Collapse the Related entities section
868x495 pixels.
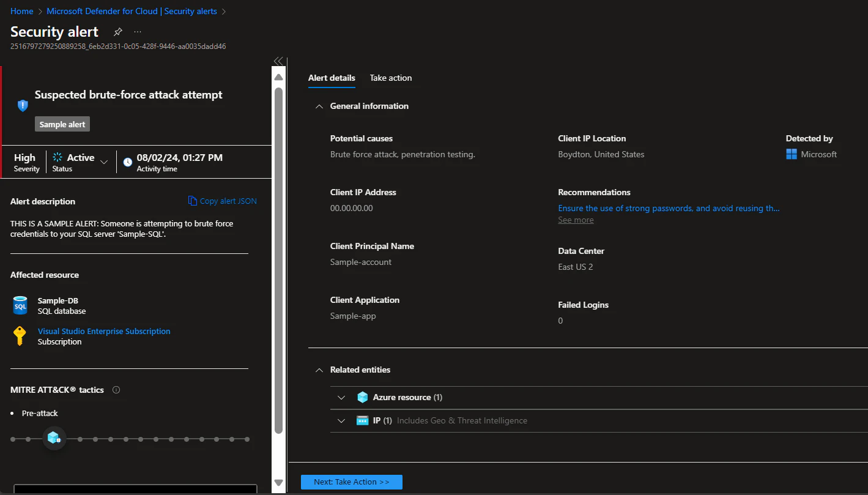click(x=319, y=370)
